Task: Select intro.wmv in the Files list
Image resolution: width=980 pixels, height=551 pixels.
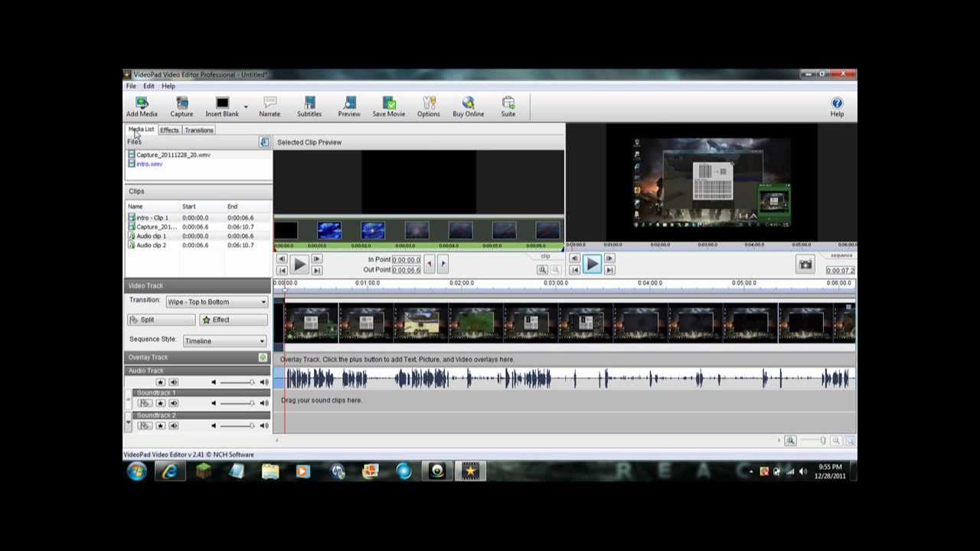Action: coord(149,164)
